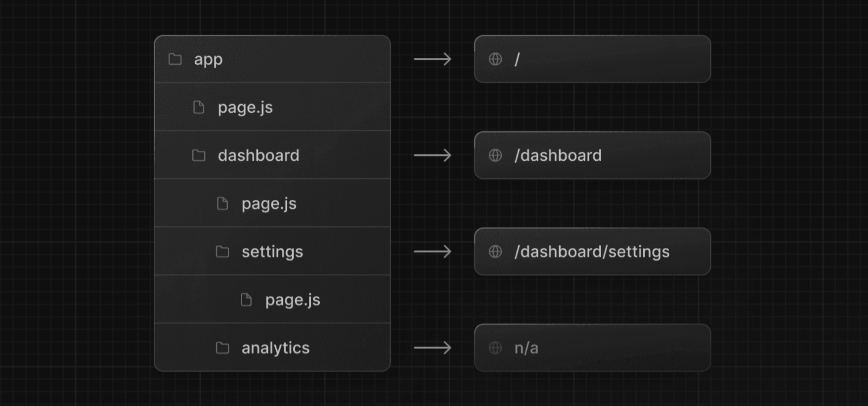Viewport: 868px width, 406px height.
Task: Click the file icon of the page.js under settings
Action: [x=246, y=300]
